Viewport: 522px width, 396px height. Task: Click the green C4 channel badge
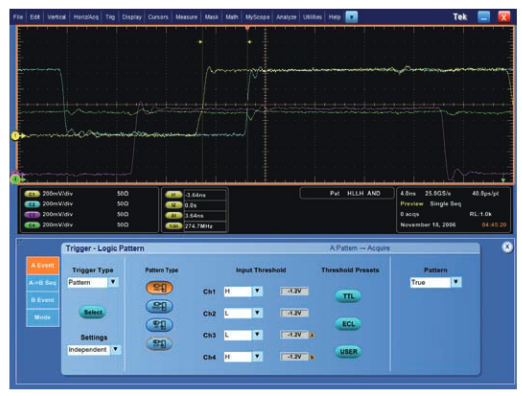(32, 225)
